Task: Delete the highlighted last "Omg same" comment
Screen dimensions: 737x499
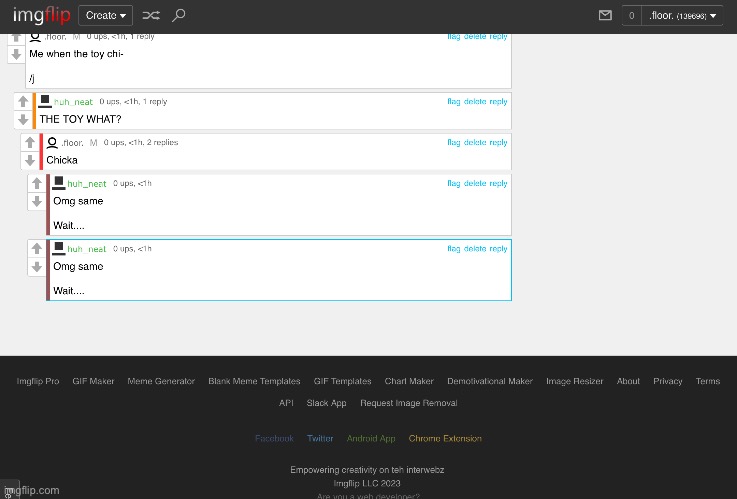Action: (474, 249)
